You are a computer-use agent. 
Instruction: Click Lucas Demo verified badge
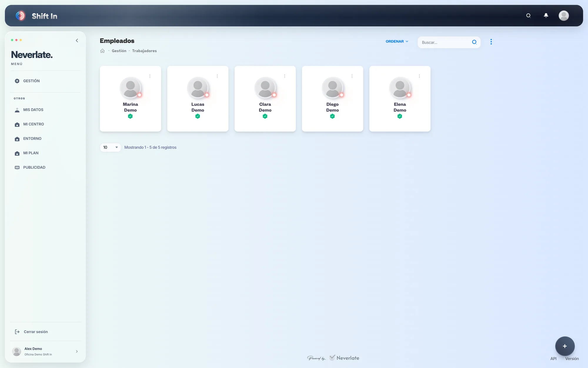pos(198,116)
